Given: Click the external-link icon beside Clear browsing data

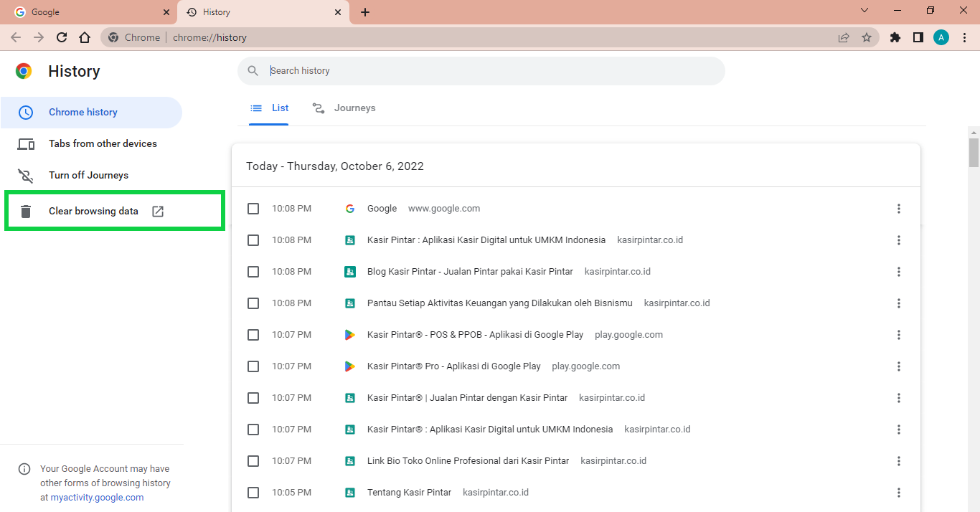Looking at the screenshot, I should click(x=158, y=212).
